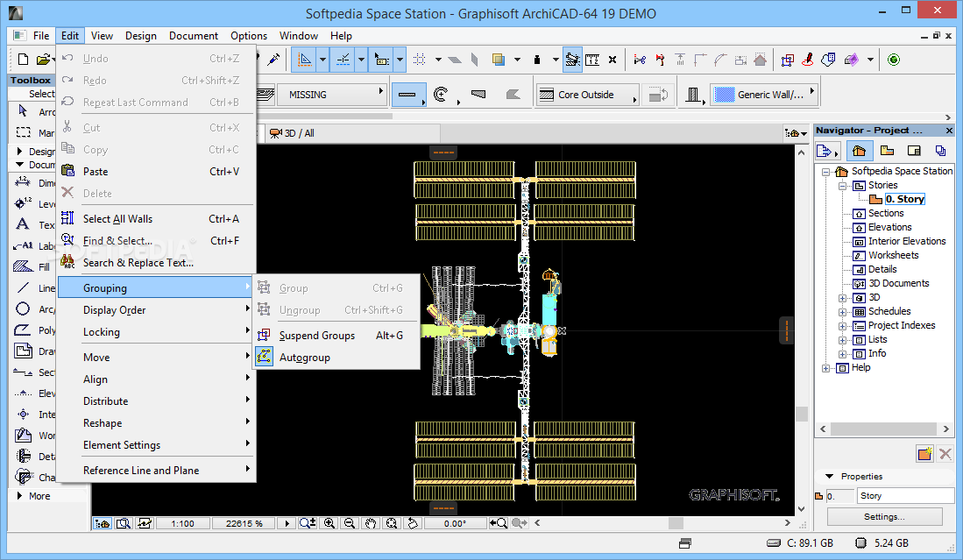Open the Display Order submenu

(157, 310)
